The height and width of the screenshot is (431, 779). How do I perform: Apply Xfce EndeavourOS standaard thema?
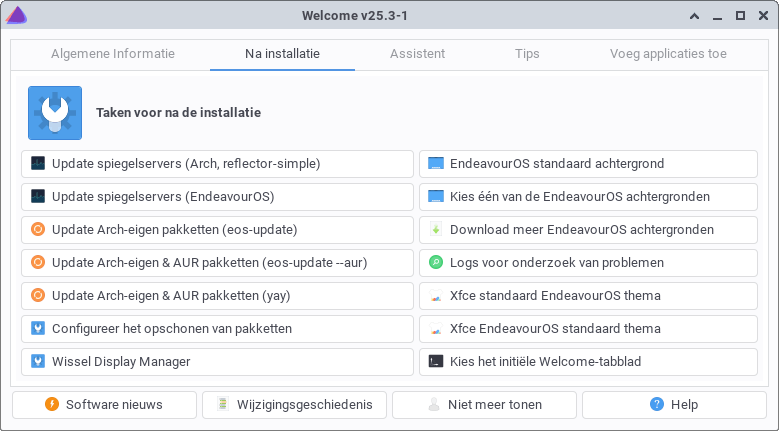pyautogui.click(x=588, y=329)
